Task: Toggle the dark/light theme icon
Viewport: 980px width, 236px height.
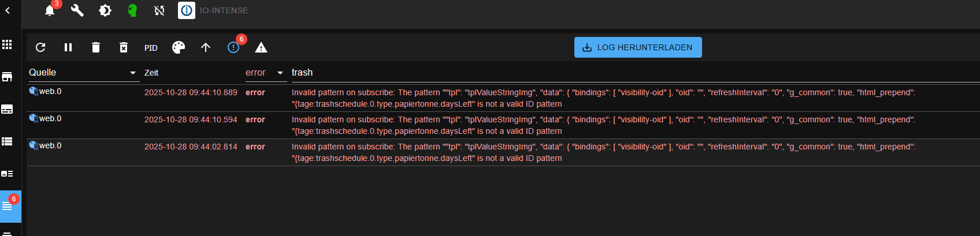Action: (x=105, y=10)
